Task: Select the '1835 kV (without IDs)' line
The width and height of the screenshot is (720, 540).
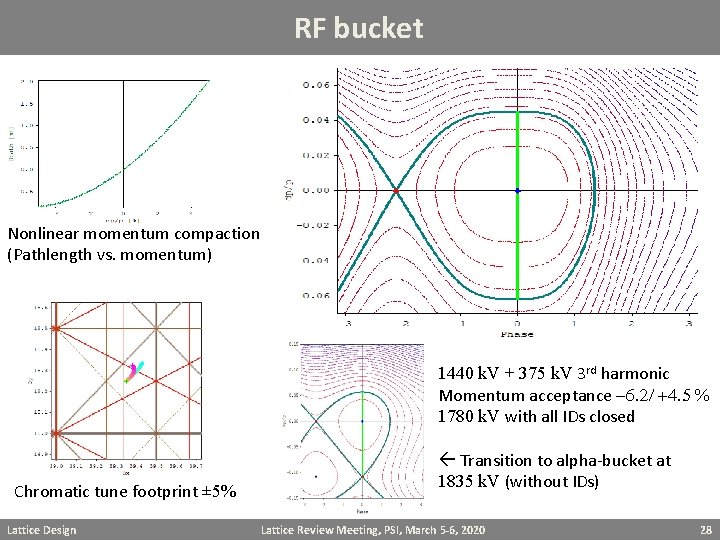Action: tap(518, 481)
